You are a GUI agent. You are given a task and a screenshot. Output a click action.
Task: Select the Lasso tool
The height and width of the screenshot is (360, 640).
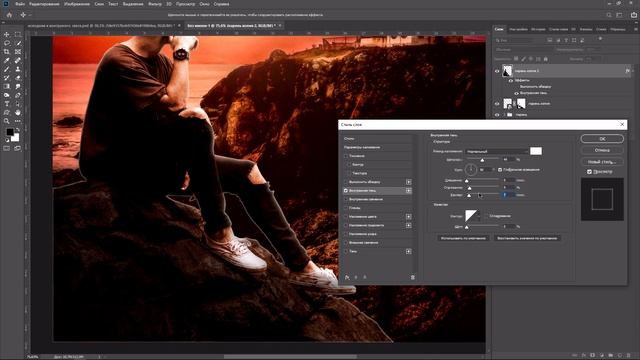point(7,43)
